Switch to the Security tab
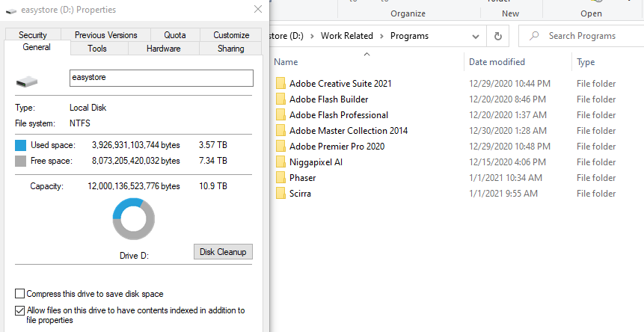 tap(33, 35)
